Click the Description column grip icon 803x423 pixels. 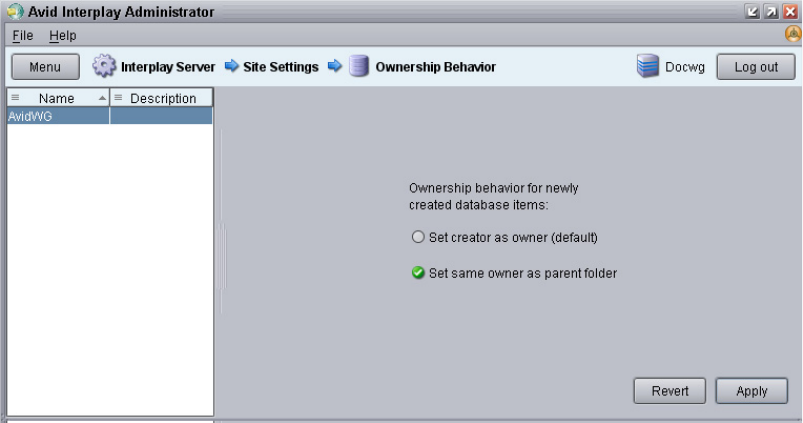(118, 97)
